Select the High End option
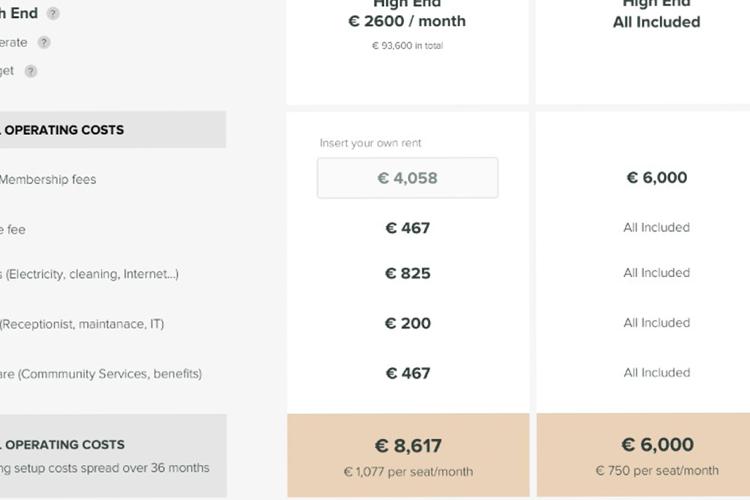Image resolution: width=750 pixels, height=500 pixels. tap(19, 13)
